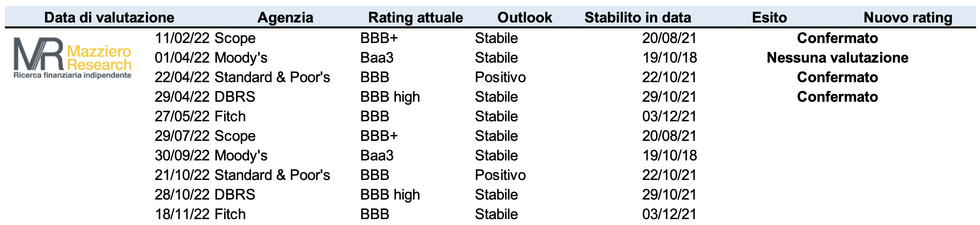The image size is (980, 225).
Task: Click the Confermato result for DBRS
Action: (x=838, y=97)
